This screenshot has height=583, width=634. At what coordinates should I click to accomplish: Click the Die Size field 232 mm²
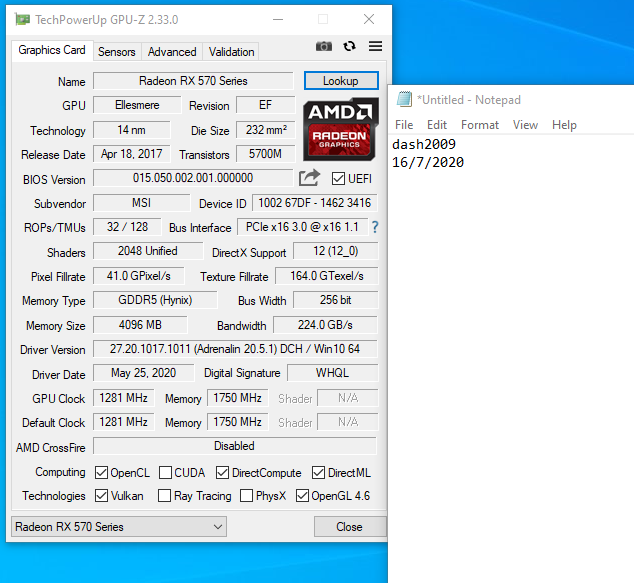266,130
